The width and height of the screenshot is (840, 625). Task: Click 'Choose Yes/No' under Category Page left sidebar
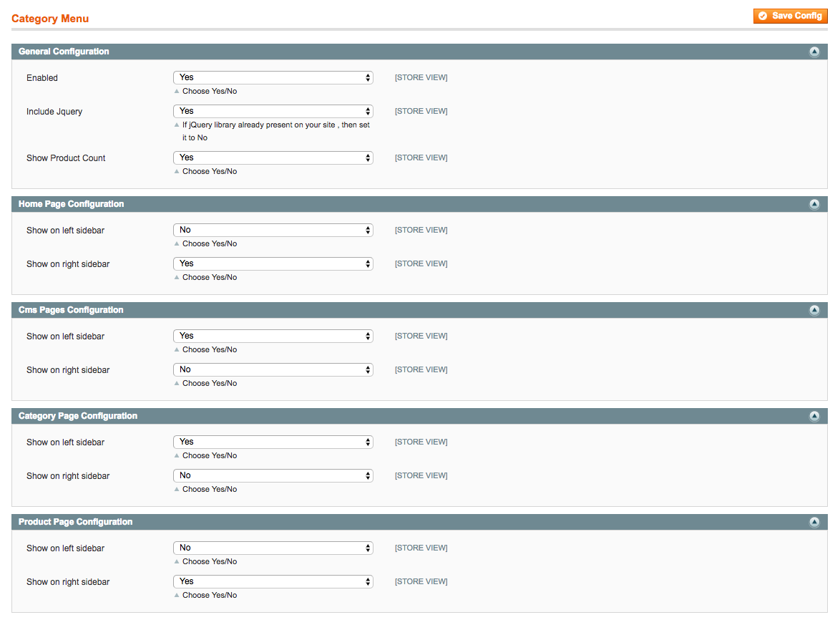coord(210,456)
